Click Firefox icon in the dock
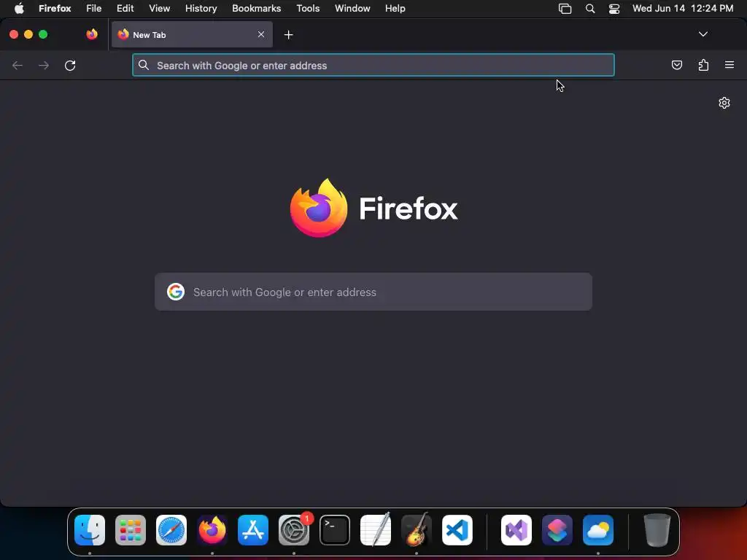 tap(212, 530)
